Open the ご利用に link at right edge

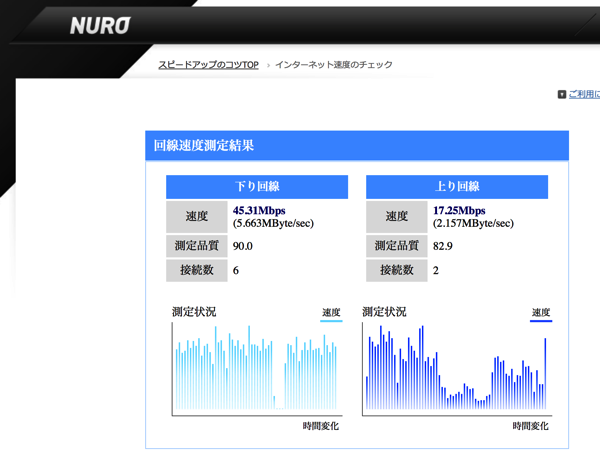click(x=584, y=95)
